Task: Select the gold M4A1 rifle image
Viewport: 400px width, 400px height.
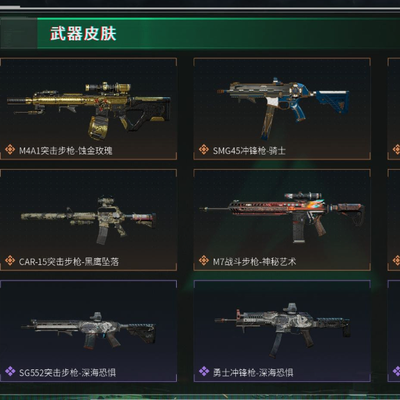Action: pyautogui.click(x=89, y=110)
